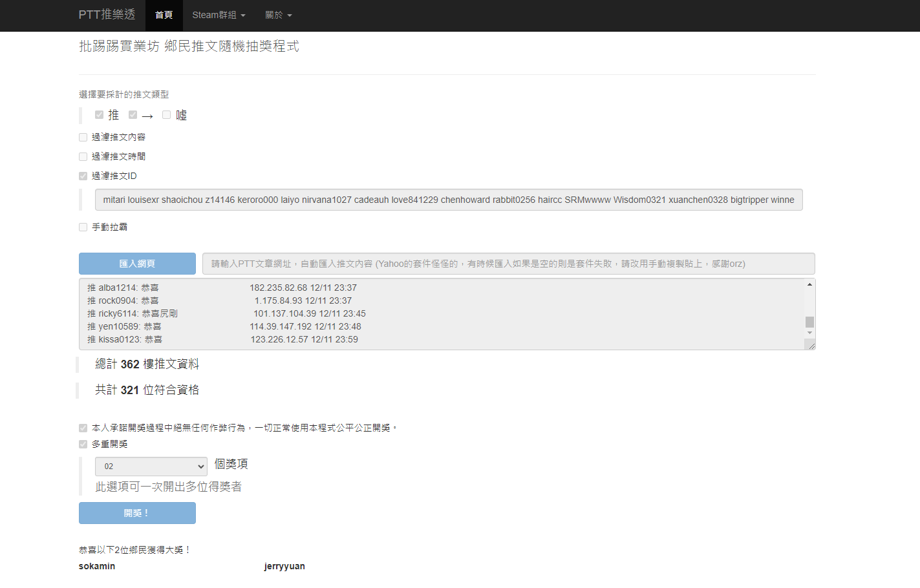Click the comment list scroll-down arrow

[x=809, y=333]
